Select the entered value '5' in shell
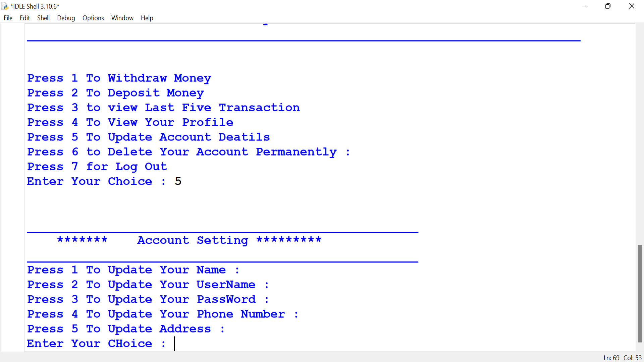 [x=178, y=181]
